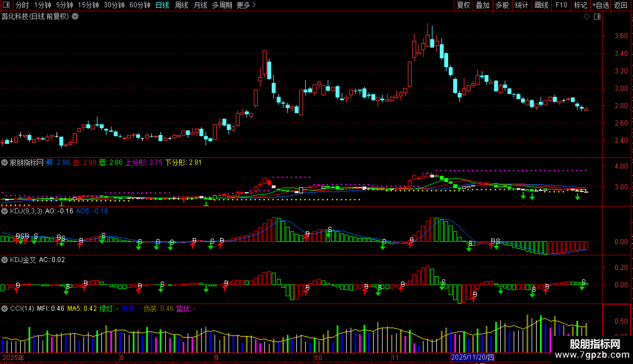Screen dimensions: 633x364
Task: Click the AC: 0.02 value label
Action: tap(52, 260)
